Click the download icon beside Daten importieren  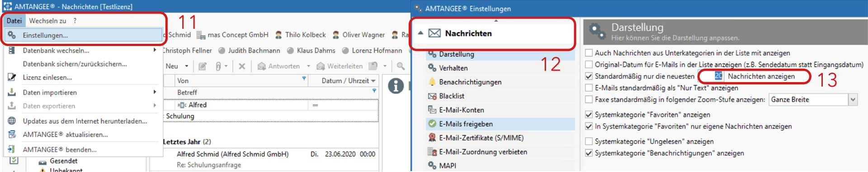pyautogui.click(x=12, y=92)
